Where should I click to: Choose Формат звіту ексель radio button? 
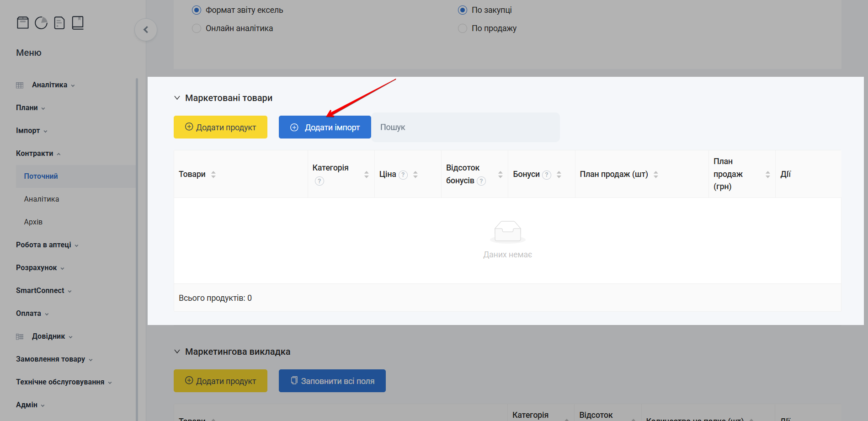click(x=197, y=10)
